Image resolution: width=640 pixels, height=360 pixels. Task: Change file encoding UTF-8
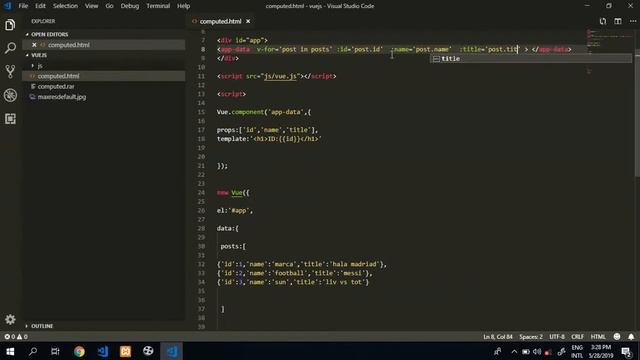pos(557,337)
